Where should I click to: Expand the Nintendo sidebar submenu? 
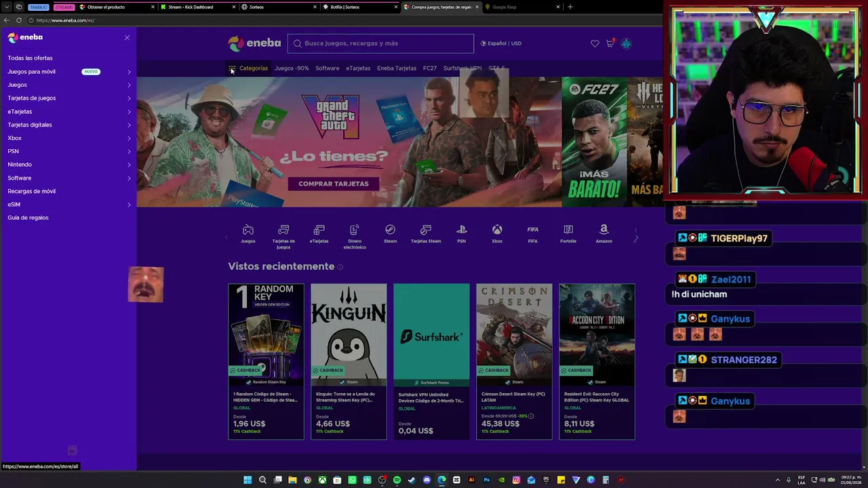[x=129, y=165]
